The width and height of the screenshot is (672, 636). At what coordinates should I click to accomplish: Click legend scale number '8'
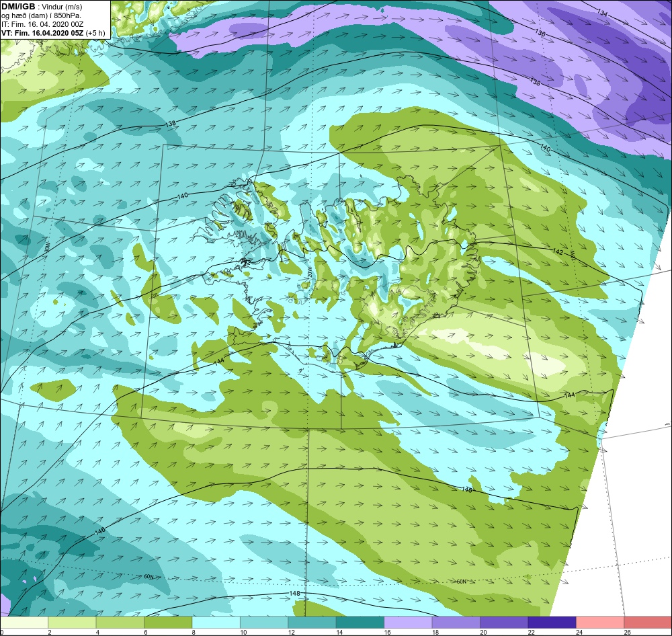point(194,632)
